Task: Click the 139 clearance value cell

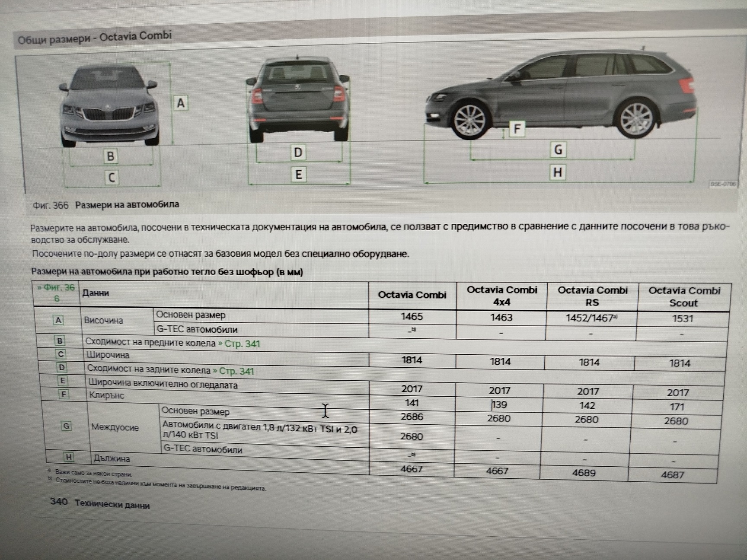Action: coord(499,405)
